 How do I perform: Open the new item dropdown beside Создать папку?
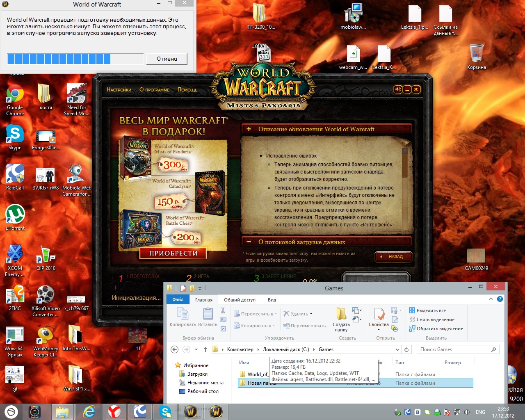tap(356, 310)
